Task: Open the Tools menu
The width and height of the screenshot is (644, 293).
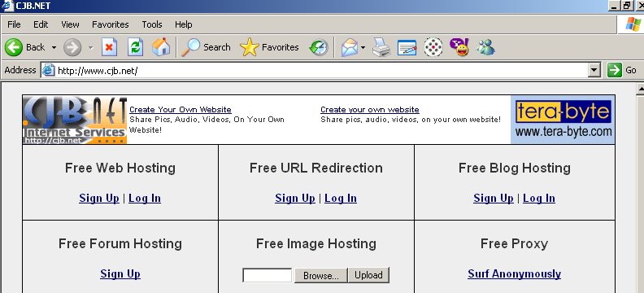Action: (x=152, y=24)
